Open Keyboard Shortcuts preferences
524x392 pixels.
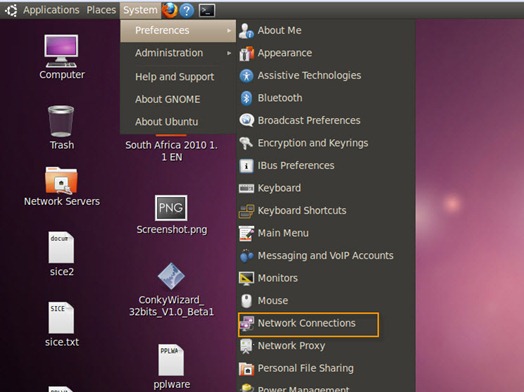pyautogui.click(x=326, y=211)
